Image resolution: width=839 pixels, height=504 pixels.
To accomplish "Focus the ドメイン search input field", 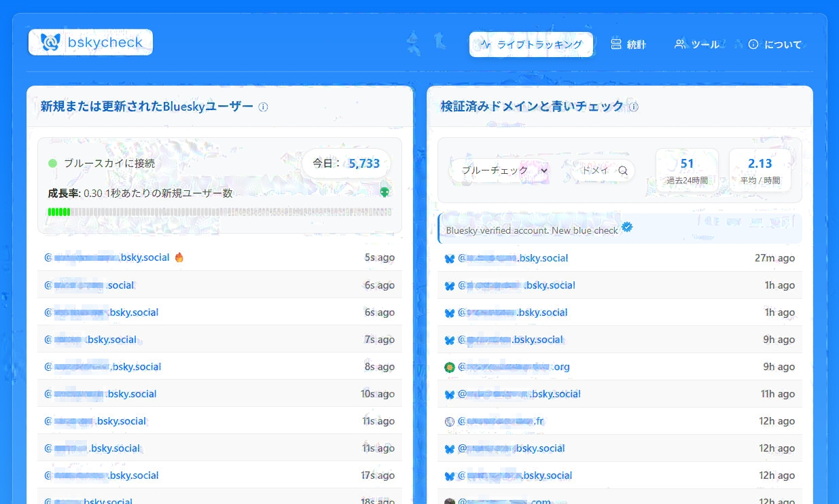I will pyautogui.click(x=596, y=170).
